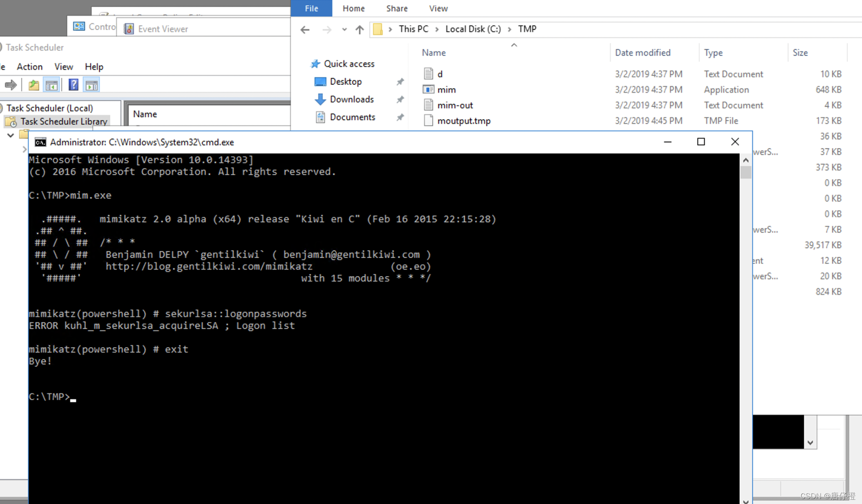Open the File tab in Explorer

pos(311,8)
